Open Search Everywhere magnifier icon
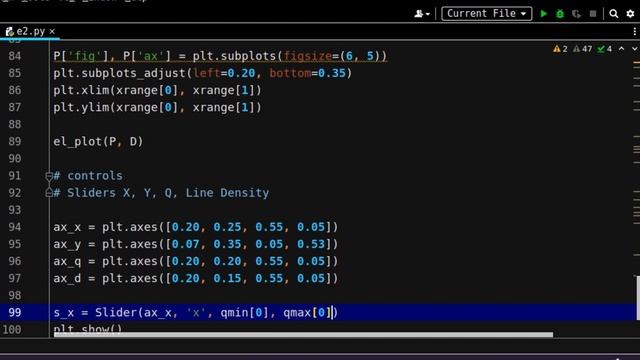Screen dimensions: 640x360 tap(613, 13)
